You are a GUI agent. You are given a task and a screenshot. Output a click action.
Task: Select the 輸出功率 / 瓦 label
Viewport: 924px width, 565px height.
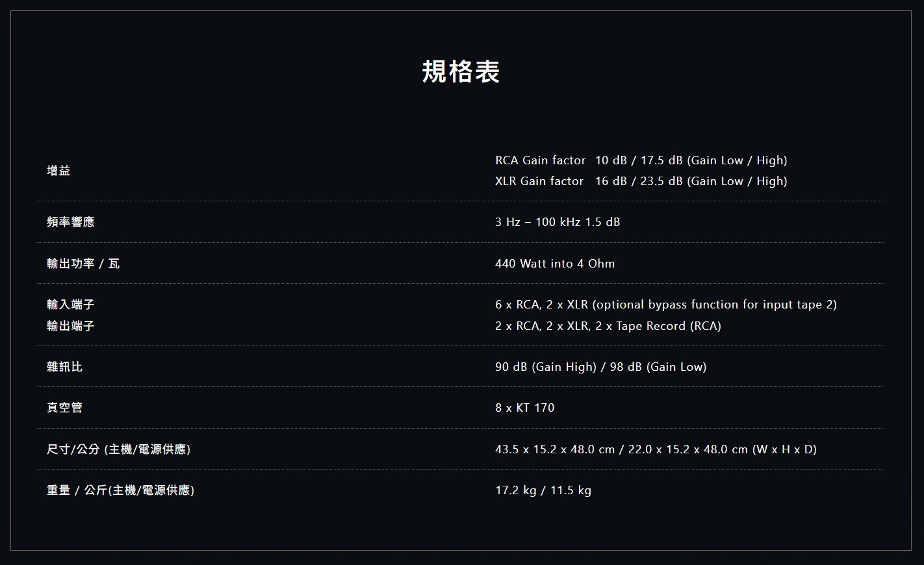click(83, 264)
